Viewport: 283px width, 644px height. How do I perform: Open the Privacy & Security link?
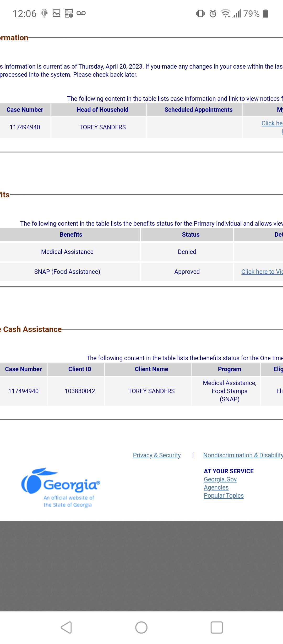(x=157, y=455)
